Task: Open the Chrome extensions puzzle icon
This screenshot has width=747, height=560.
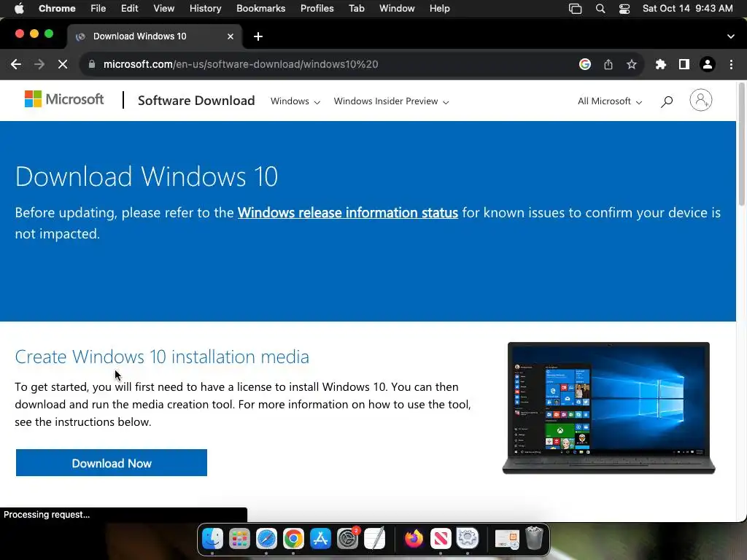Action: [661, 64]
